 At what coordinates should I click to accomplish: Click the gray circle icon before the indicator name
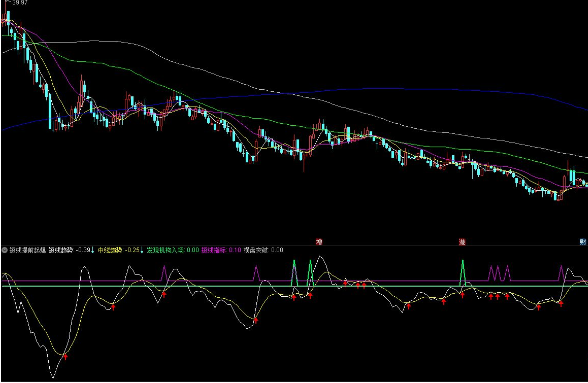[x=5, y=250]
